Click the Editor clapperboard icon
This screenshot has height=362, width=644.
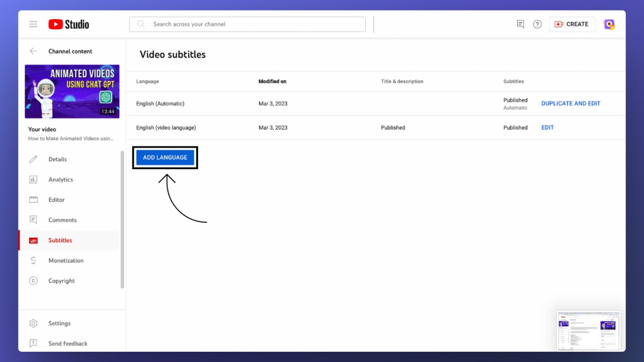coord(33,200)
